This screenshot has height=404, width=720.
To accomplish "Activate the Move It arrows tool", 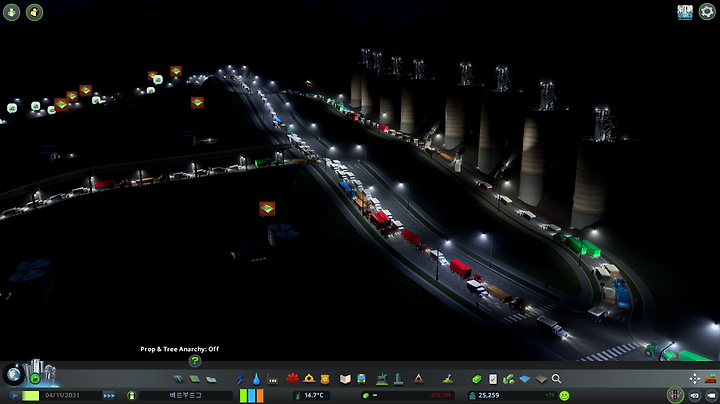I will click(694, 378).
